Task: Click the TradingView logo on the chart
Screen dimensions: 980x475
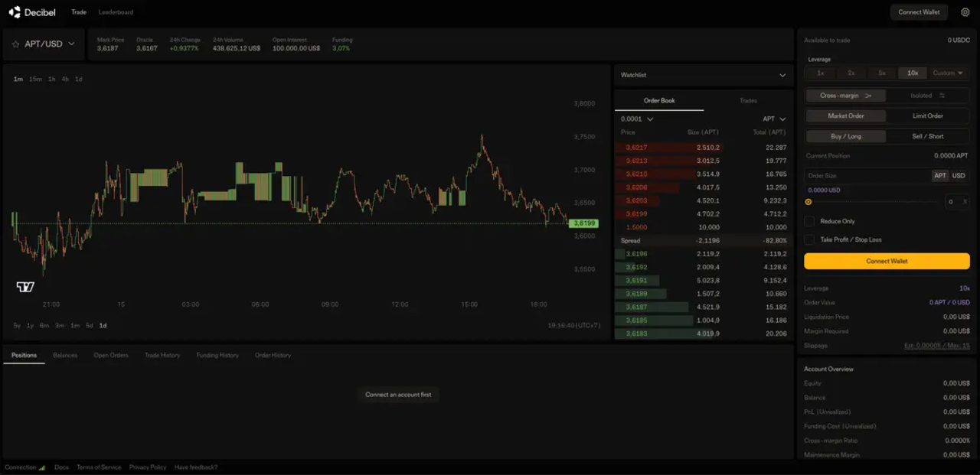Action: (x=25, y=287)
